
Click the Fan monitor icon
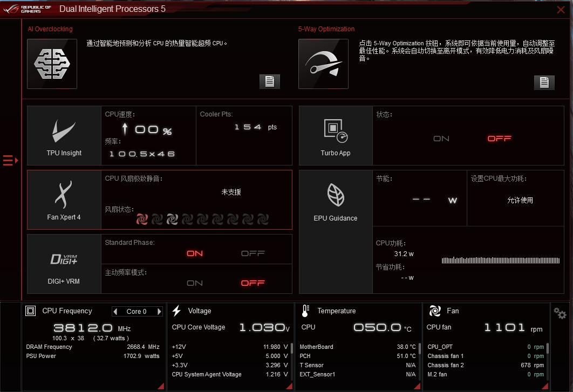click(435, 311)
